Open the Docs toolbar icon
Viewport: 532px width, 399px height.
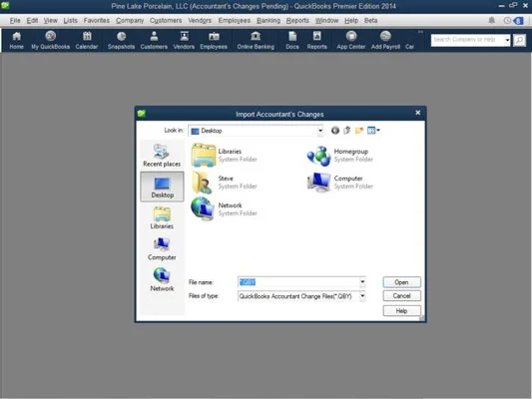pyautogui.click(x=292, y=40)
